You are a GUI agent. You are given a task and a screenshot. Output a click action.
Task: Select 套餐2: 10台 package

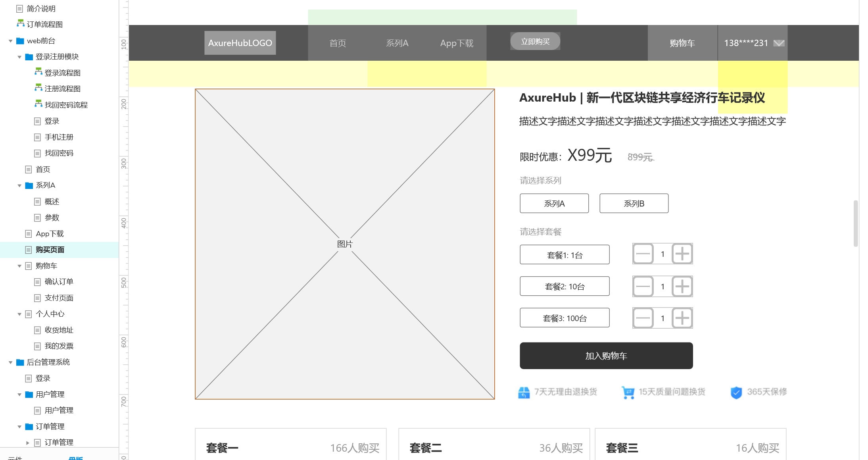(565, 286)
